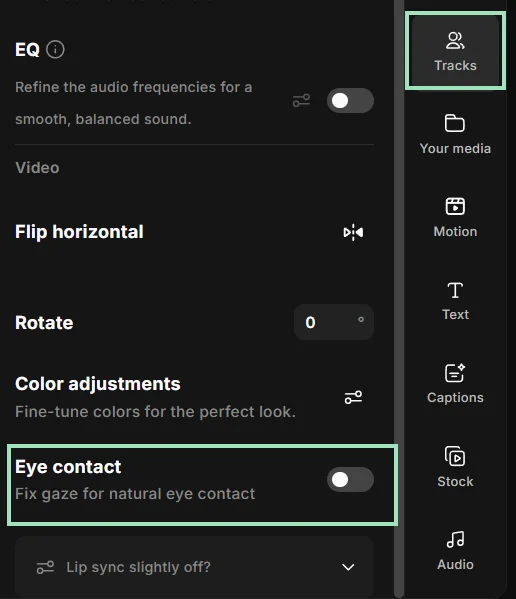
Task: Click the EQ heading text
Action: click(27, 49)
